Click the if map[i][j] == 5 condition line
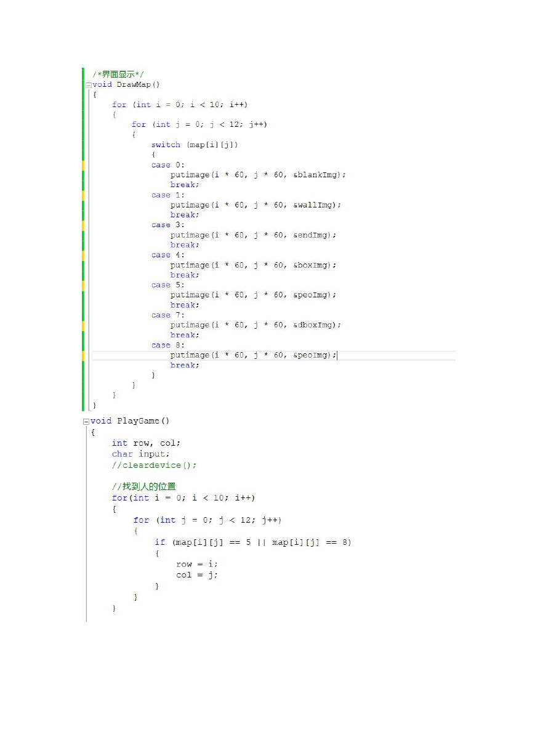This screenshot has width=535, height=756. (x=253, y=542)
